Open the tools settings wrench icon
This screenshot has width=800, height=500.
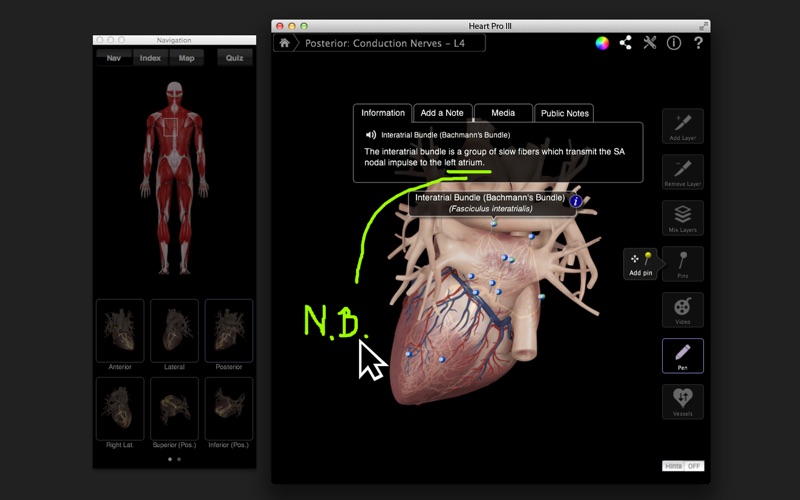tap(650, 43)
